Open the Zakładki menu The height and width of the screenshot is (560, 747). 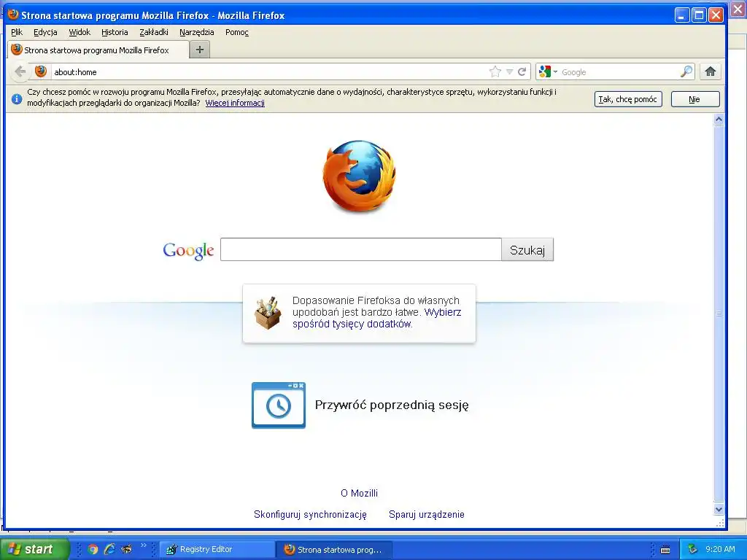point(154,32)
